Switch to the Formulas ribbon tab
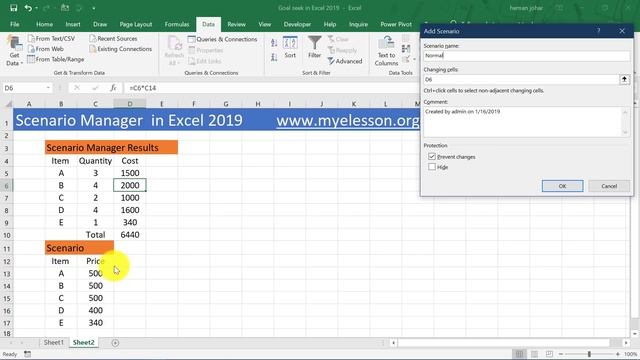The height and width of the screenshot is (360, 640). 177,24
